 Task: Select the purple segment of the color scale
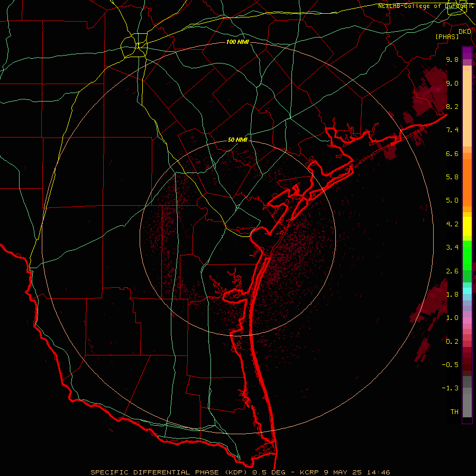point(467,53)
